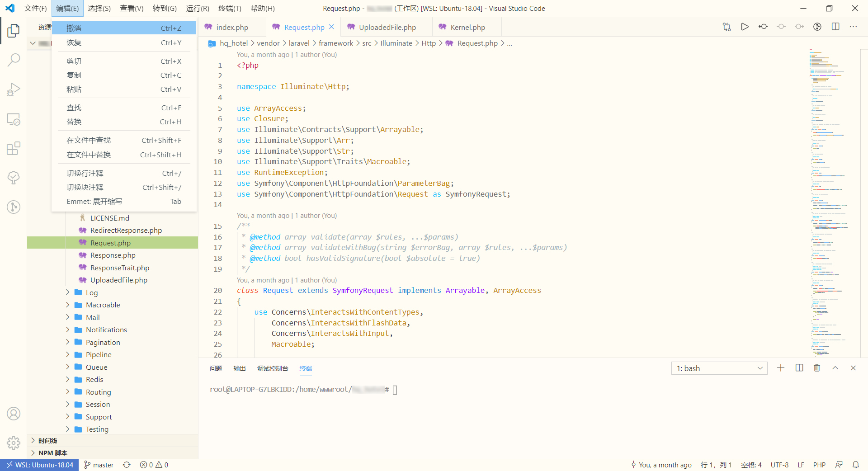Open Response.php in the file tree
The image size is (868, 471).
(113, 255)
